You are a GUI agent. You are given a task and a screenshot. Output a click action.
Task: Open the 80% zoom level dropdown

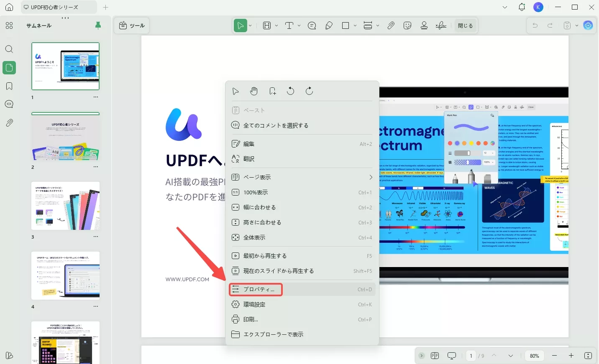pos(534,356)
